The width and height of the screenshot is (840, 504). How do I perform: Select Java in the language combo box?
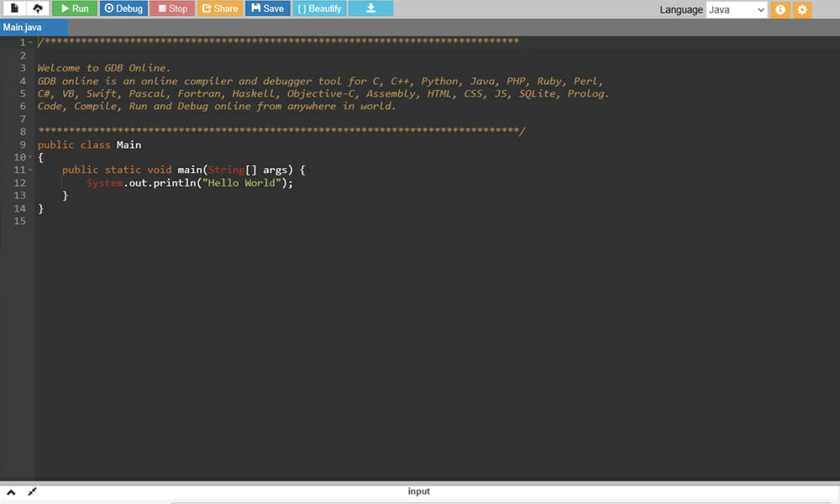click(737, 9)
